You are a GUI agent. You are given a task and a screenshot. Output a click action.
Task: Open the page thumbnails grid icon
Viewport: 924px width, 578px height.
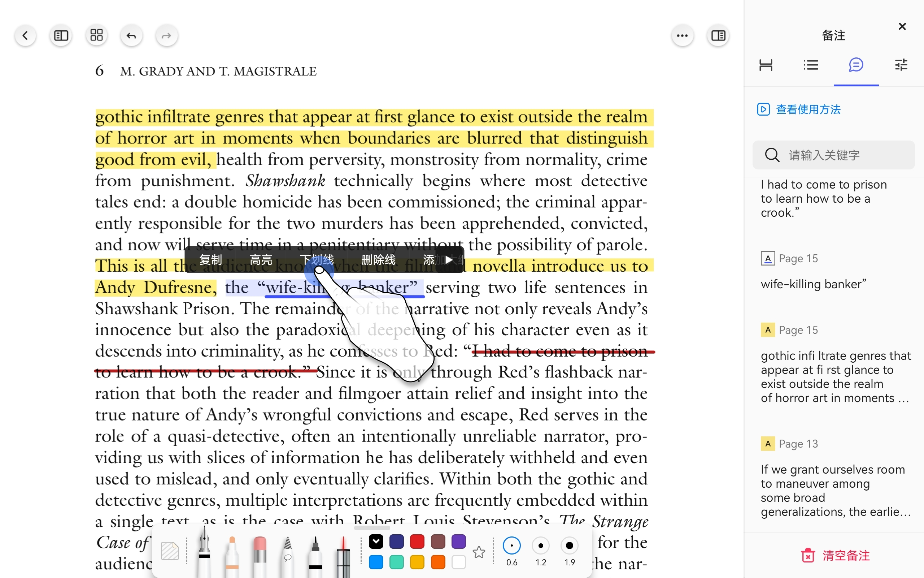click(97, 35)
